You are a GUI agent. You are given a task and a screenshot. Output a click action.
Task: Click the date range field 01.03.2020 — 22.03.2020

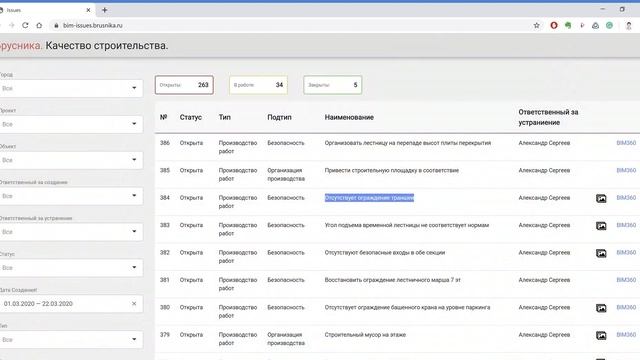pos(71,304)
